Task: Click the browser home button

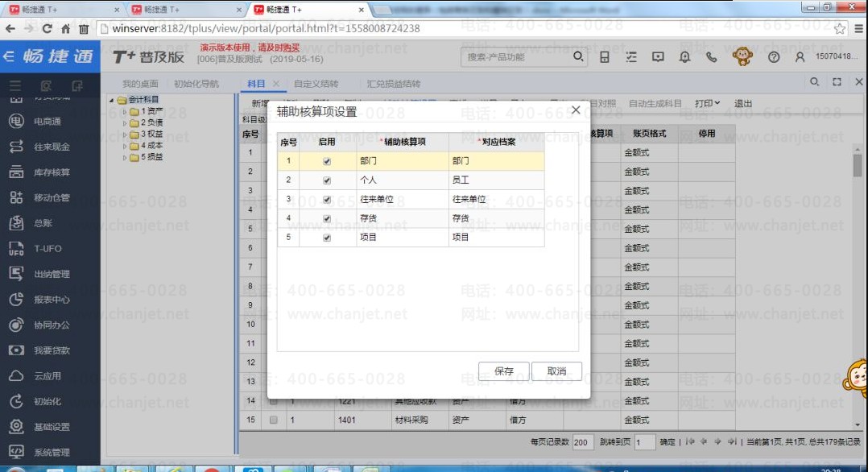Action: coord(65,29)
